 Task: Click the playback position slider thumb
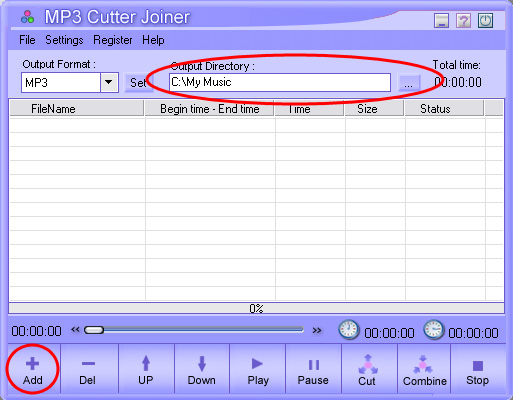94,330
